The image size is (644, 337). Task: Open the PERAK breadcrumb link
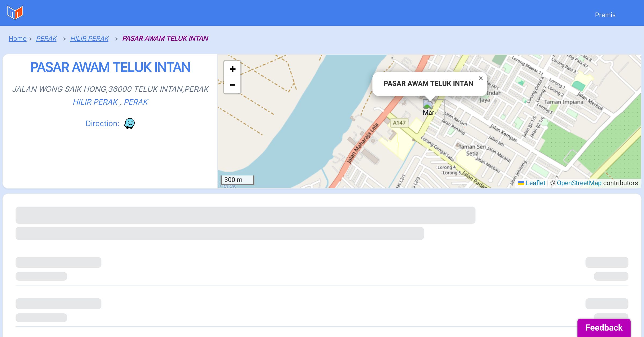click(46, 39)
